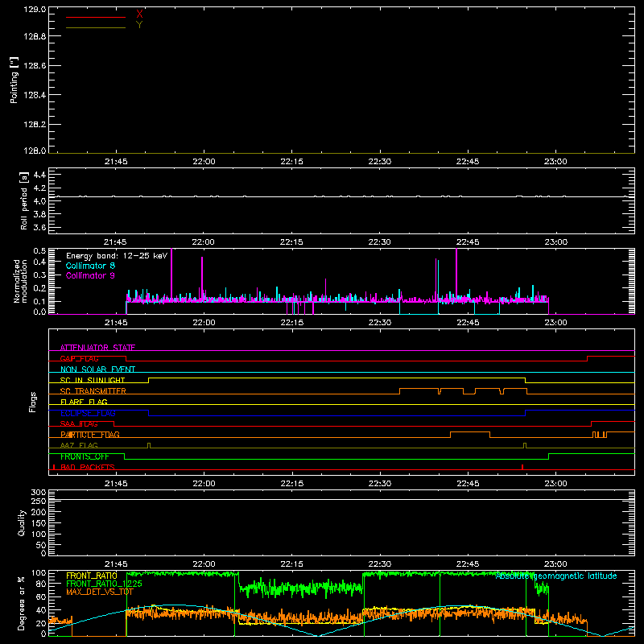Click the 'GAP_FLAG' flag label
644x644 pixels.
(79, 358)
